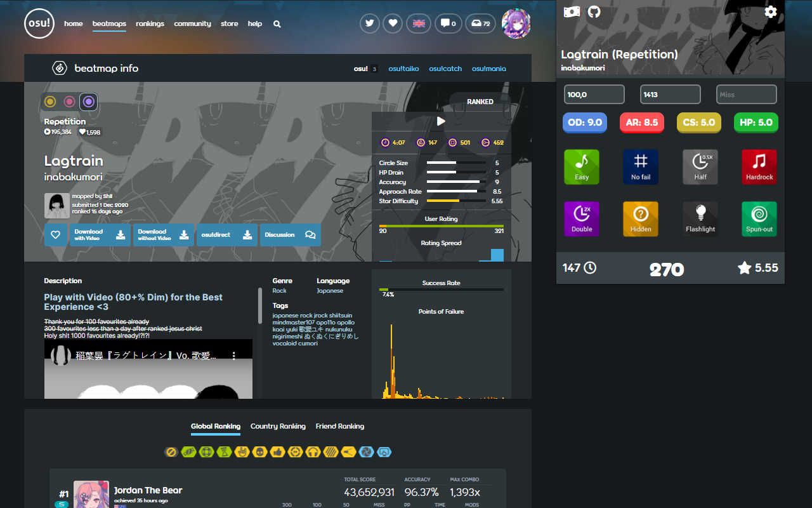This screenshot has width=812, height=508.
Task: Select the osu! mode tab
Action: 365,69
